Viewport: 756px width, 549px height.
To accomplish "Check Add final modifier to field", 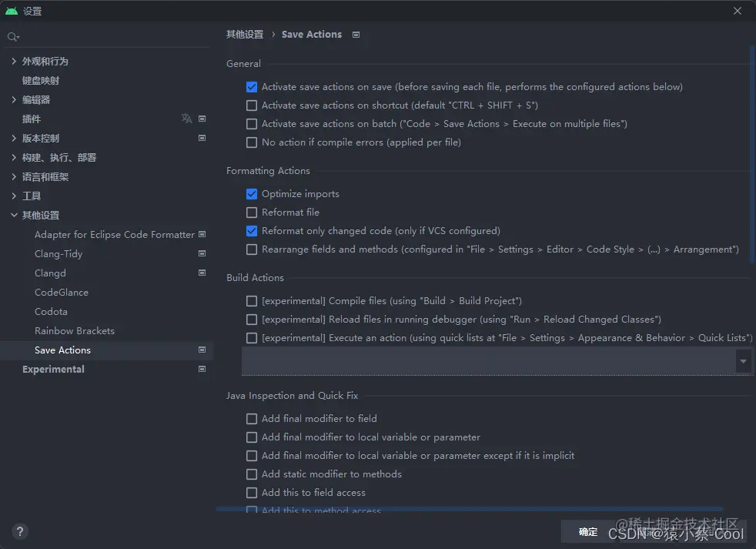I will point(251,419).
